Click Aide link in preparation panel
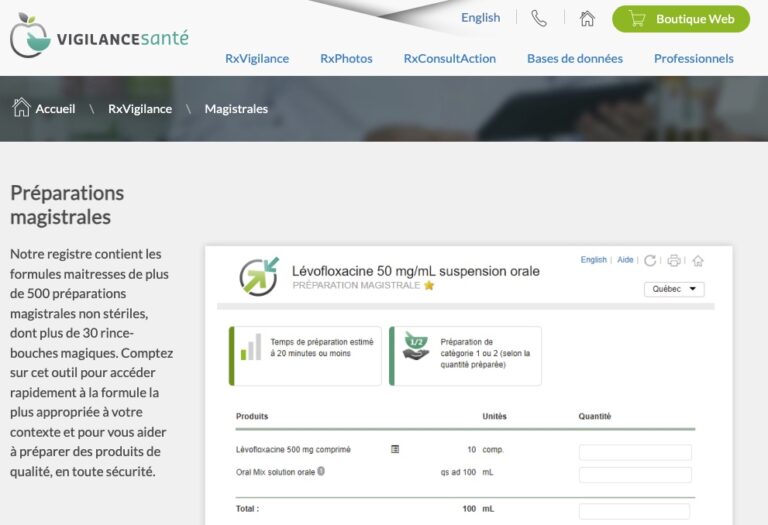This screenshot has width=768, height=525. 625,260
